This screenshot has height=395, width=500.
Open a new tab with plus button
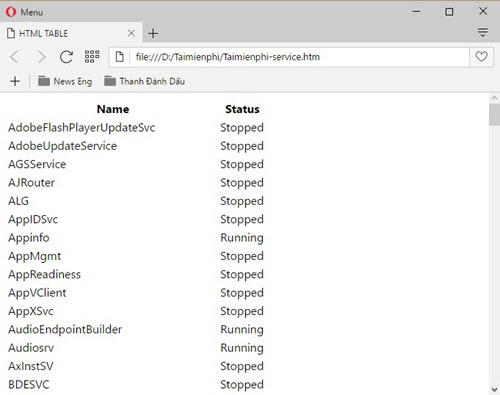153,33
